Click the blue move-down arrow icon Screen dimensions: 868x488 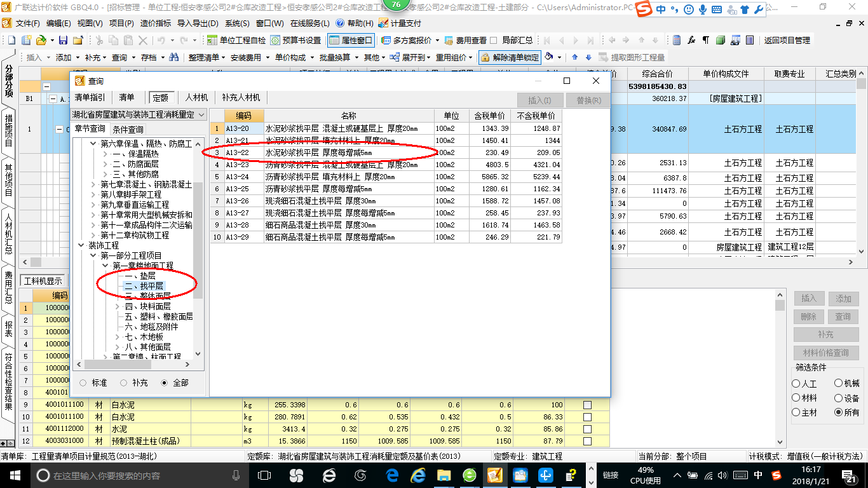click(588, 57)
